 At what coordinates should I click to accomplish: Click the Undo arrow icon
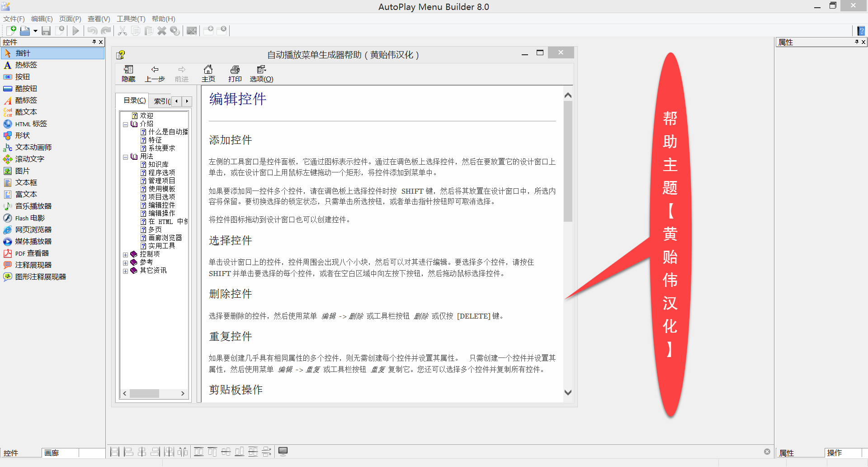click(x=92, y=31)
